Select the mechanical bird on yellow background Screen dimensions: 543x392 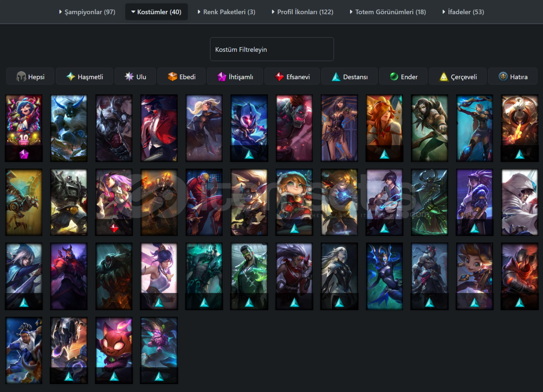pyautogui.click(x=24, y=202)
